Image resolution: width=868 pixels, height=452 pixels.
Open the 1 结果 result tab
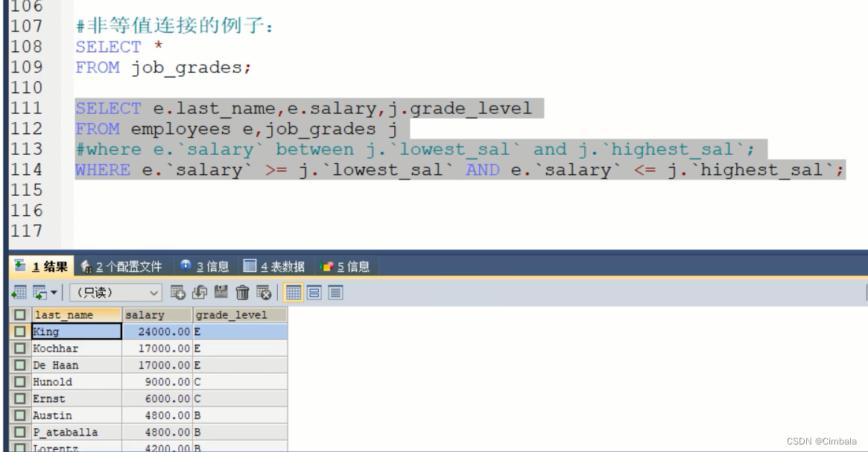[42, 267]
